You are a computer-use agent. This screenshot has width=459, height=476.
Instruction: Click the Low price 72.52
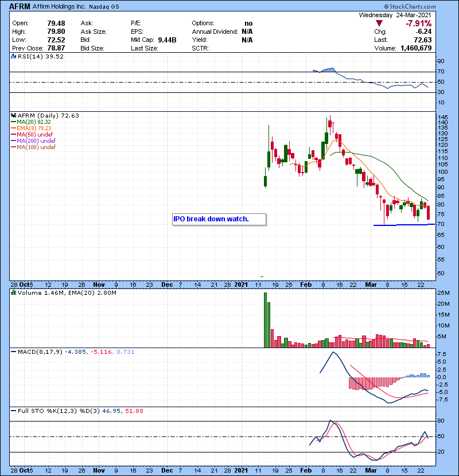coord(56,40)
